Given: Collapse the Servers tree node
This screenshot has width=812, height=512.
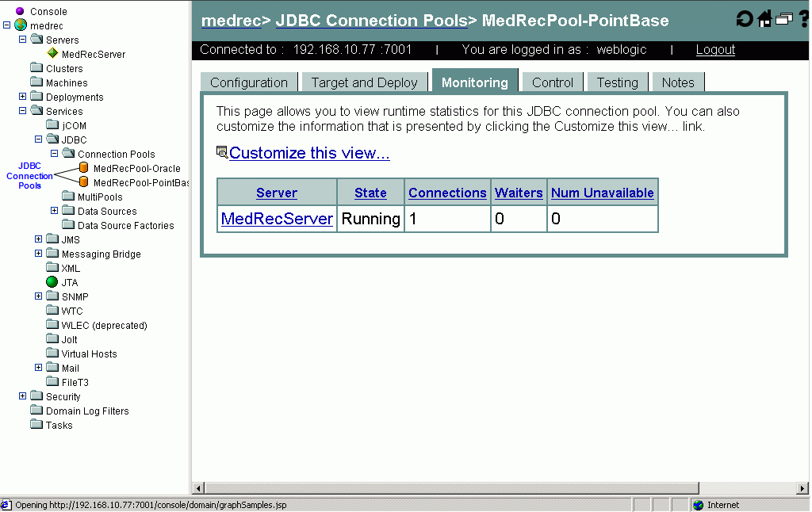Looking at the screenshot, I should 23,39.
